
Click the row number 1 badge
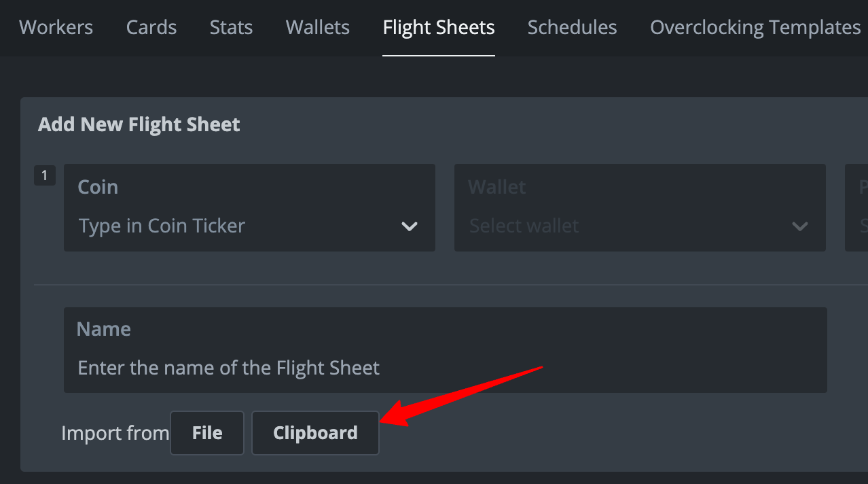(x=44, y=176)
